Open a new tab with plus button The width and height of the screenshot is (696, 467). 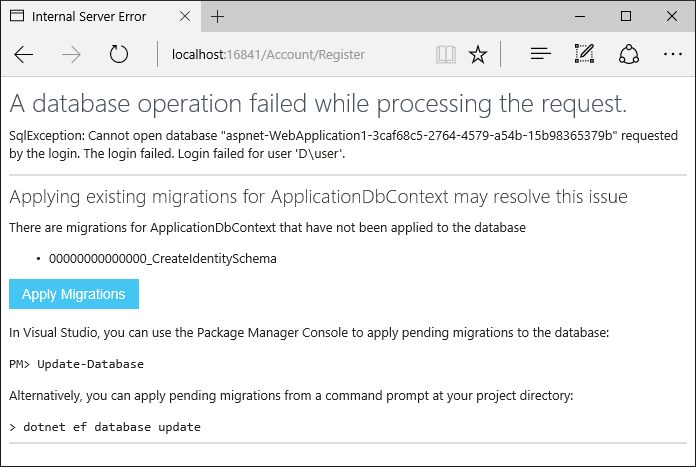tap(218, 16)
